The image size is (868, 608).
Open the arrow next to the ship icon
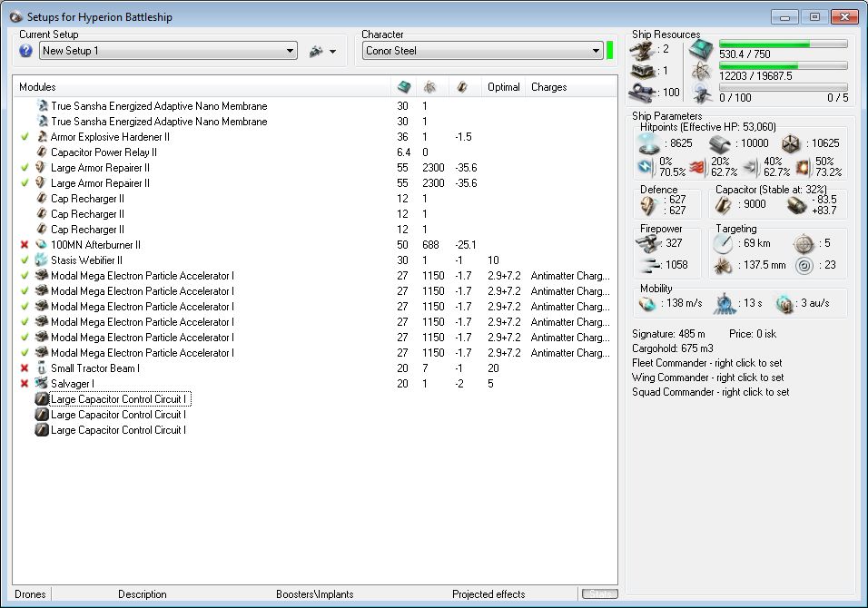click(332, 52)
